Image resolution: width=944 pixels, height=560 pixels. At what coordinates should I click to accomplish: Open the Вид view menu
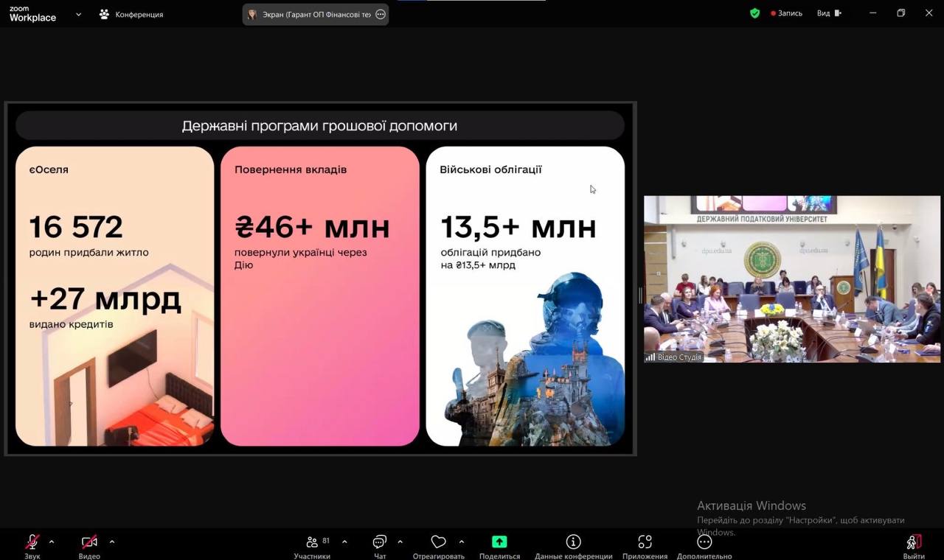(827, 13)
